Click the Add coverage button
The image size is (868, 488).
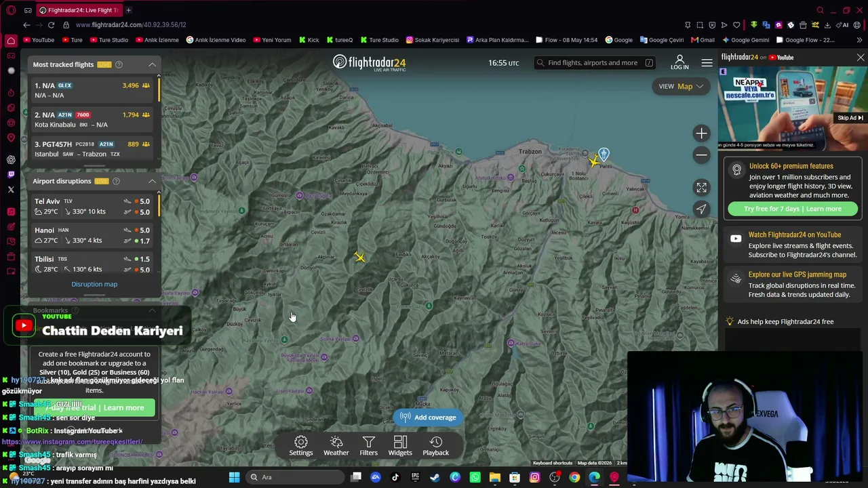click(x=429, y=418)
